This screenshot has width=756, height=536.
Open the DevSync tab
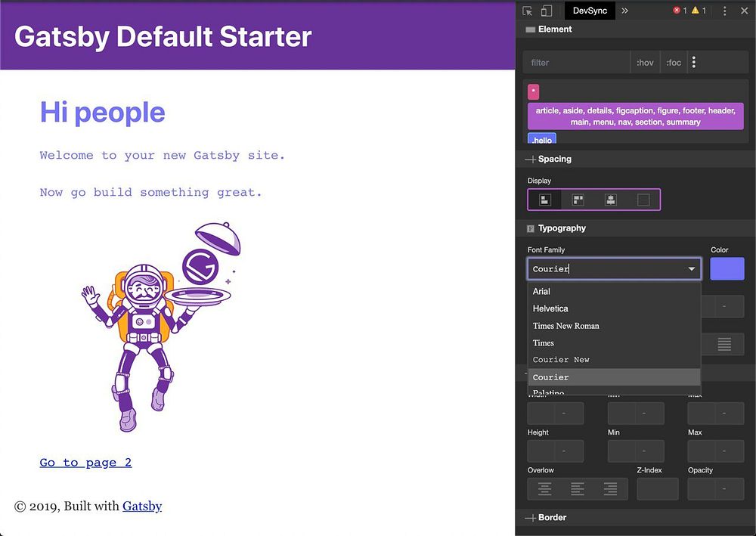590,11
